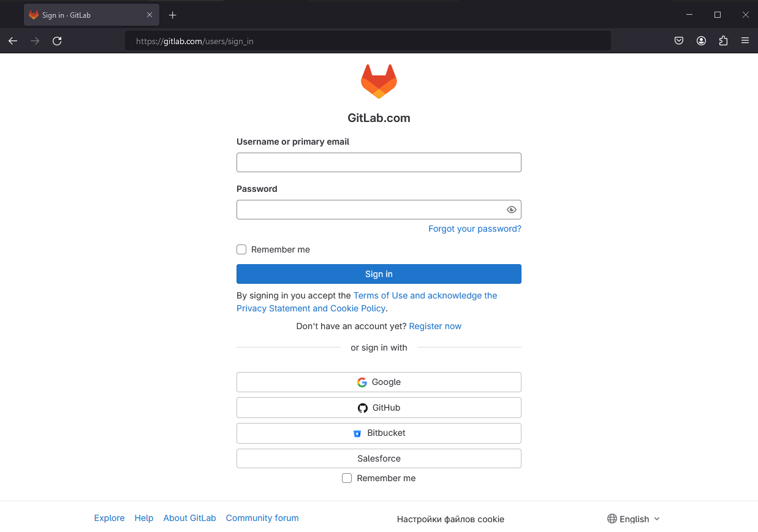The width and height of the screenshot is (758, 532).
Task: Open the Pocket save icon in toolbar
Action: (x=679, y=41)
